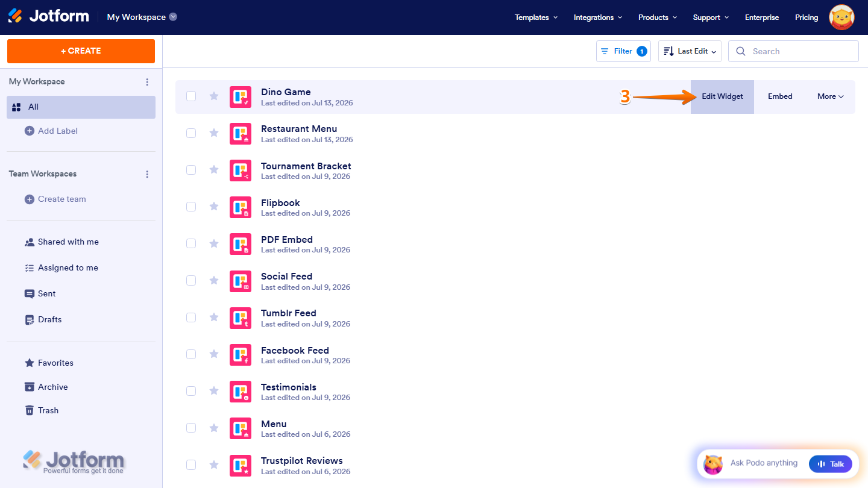Go to Pricing page
Image resolution: width=868 pixels, height=488 pixels.
807,17
